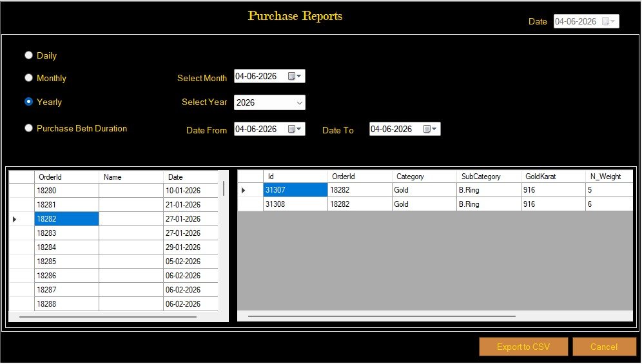The image size is (642, 364).
Task: Select the Daily radio button
Action: (28, 55)
